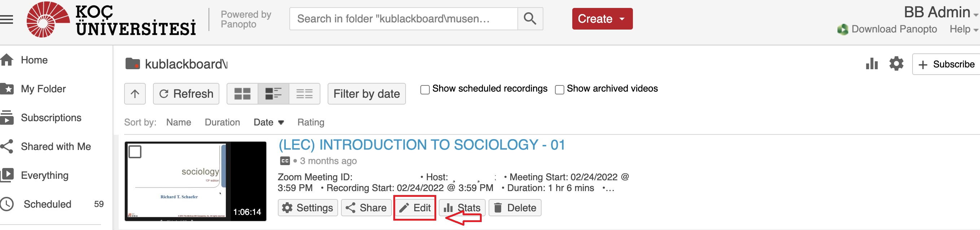
Task: Open the BB Admin user menu
Action: (940, 13)
